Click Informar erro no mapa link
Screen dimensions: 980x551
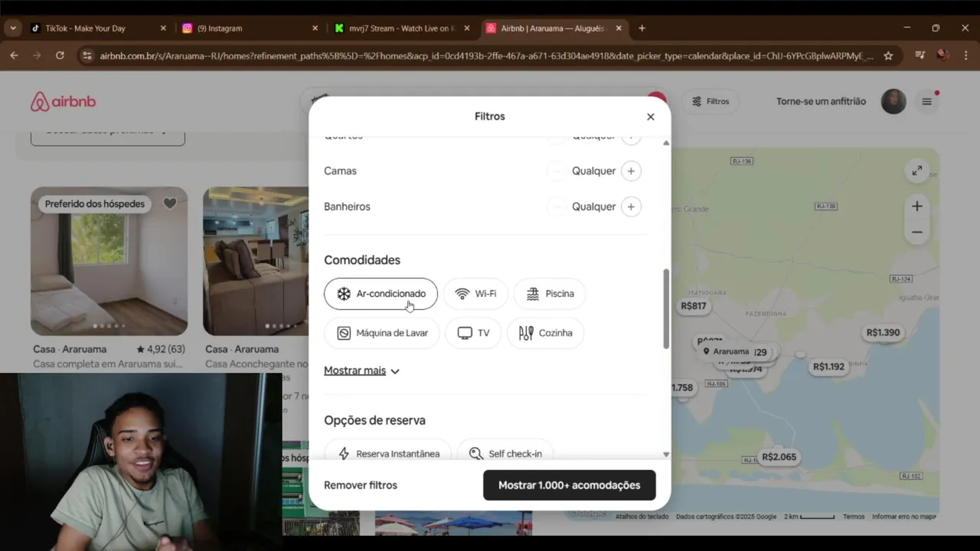(x=903, y=517)
